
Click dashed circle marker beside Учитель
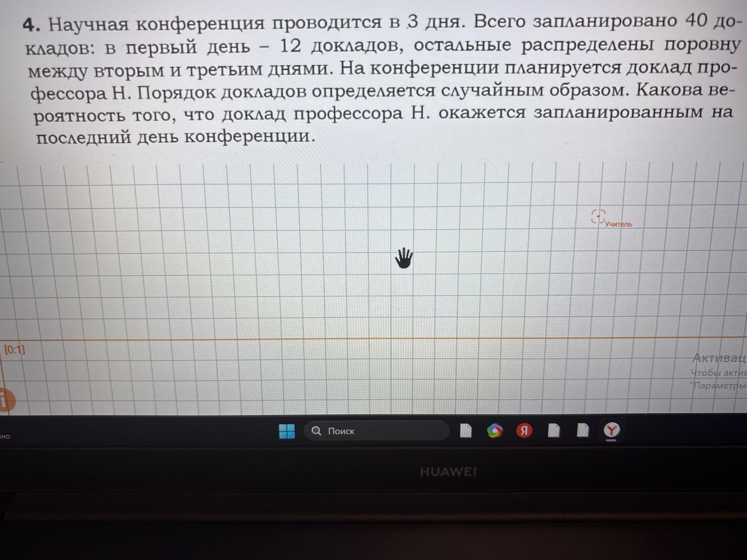[x=598, y=216]
